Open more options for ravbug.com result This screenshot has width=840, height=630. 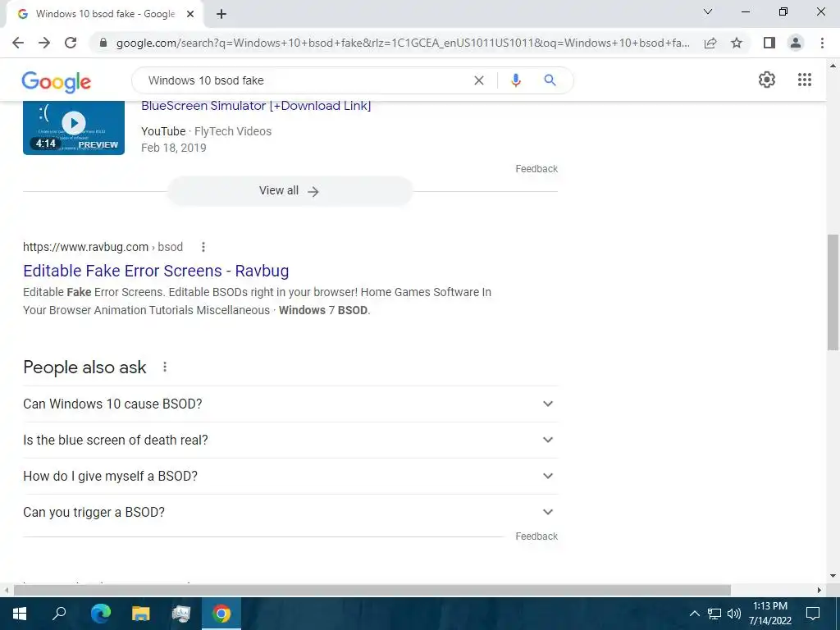[x=203, y=247]
